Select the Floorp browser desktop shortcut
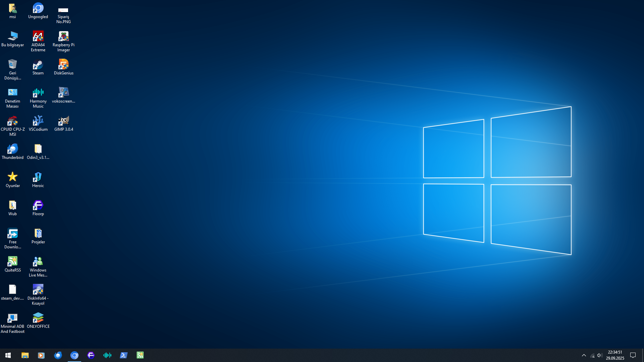The height and width of the screenshot is (362, 644). click(38, 208)
